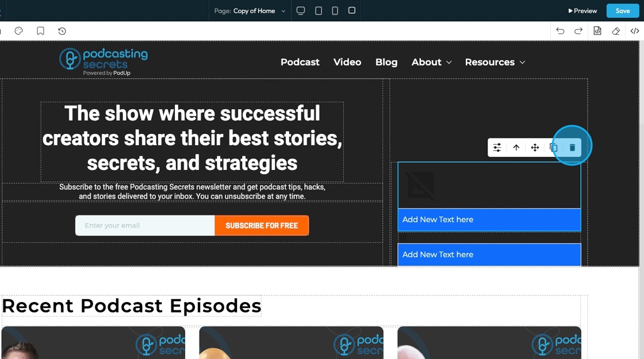Viewport: 644px width, 359px height.
Task: Open the Page Copy of Home dropdown
Action: (250, 11)
